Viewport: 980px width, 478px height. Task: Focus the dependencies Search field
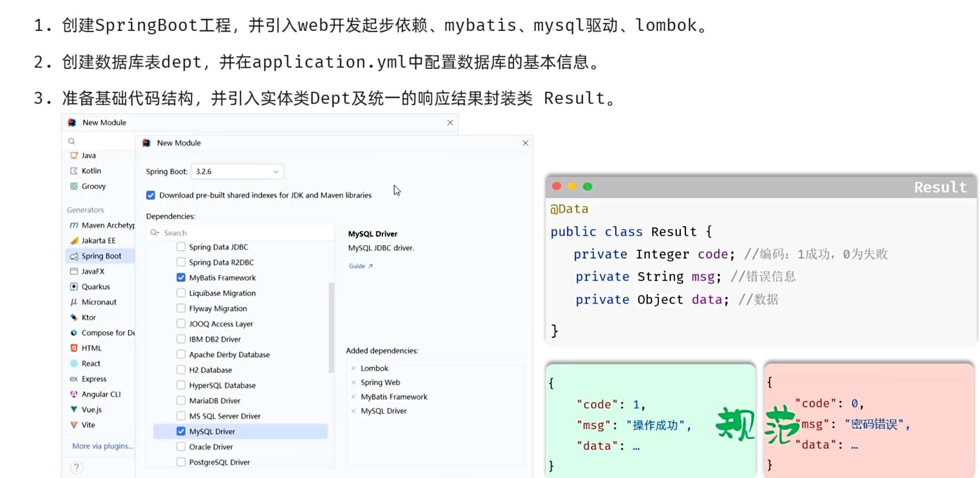[241, 233]
